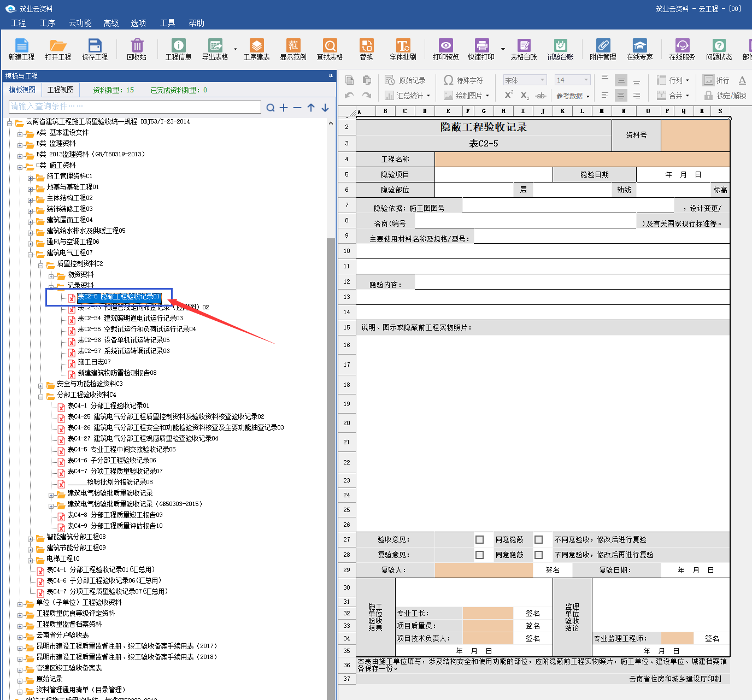
Task: Open 字体批刷 font batch brush
Action: tap(403, 49)
